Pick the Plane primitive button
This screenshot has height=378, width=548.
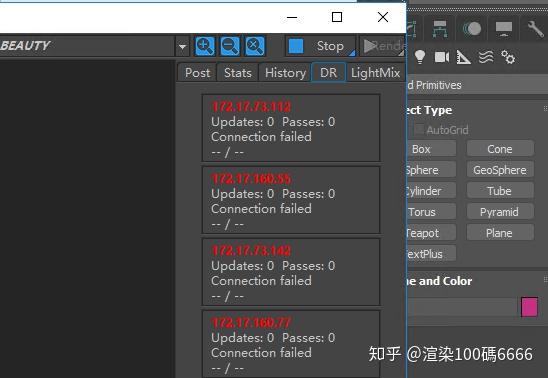click(500, 233)
